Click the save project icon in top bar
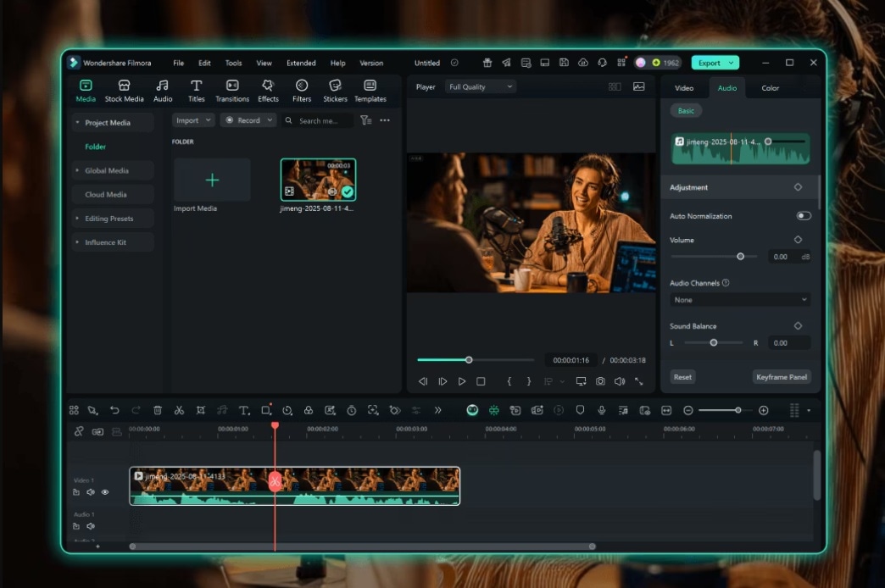Image resolution: width=885 pixels, height=588 pixels. 564,63
